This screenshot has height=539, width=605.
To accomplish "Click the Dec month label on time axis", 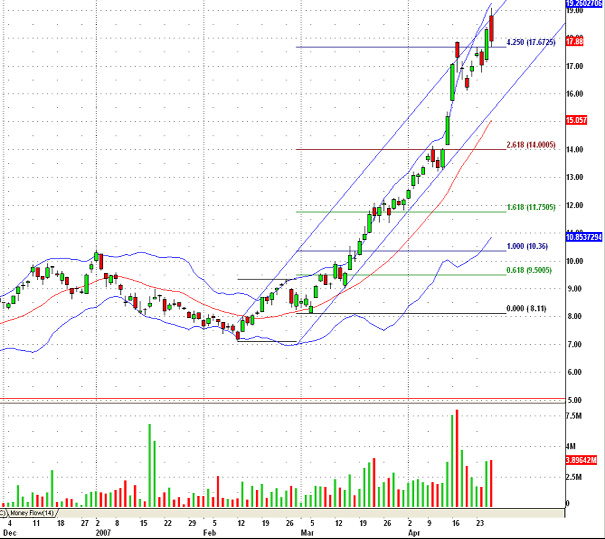I will point(10,533).
